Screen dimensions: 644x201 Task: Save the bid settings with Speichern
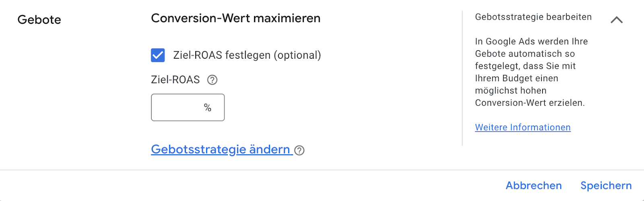coord(606,185)
